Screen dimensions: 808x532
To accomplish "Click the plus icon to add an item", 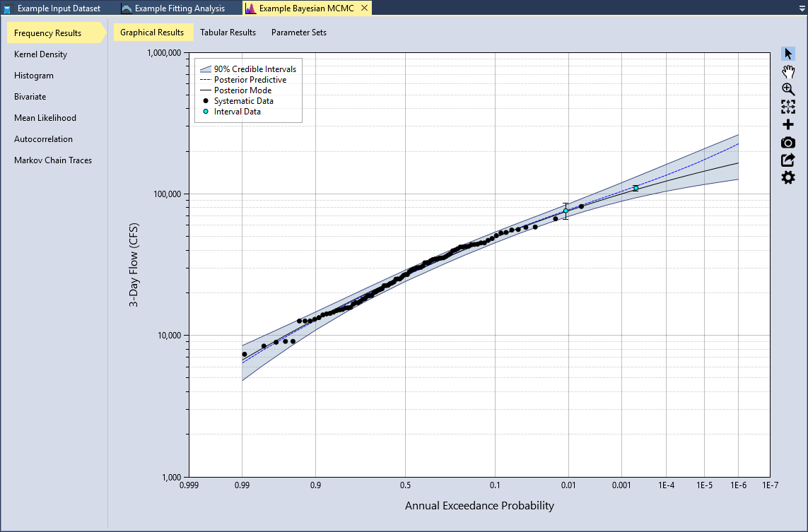I will (787, 124).
